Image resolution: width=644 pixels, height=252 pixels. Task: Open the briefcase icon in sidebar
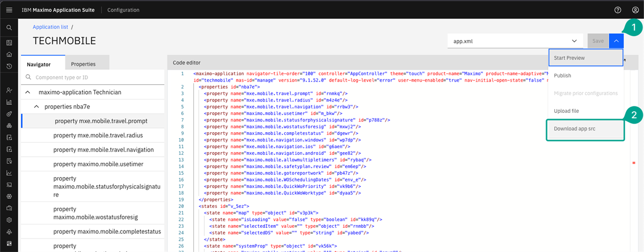point(9,208)
